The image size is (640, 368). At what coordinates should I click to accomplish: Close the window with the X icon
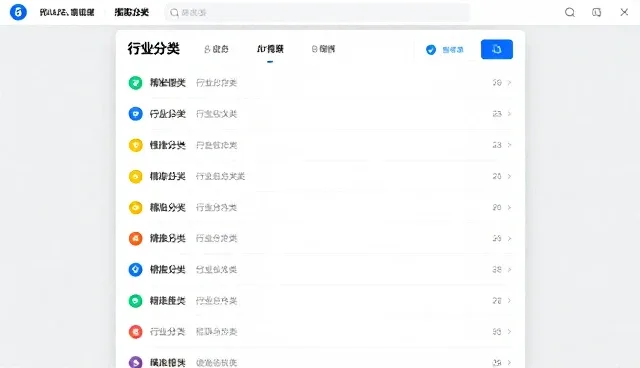pyautogui.click(x=624, y=12)
